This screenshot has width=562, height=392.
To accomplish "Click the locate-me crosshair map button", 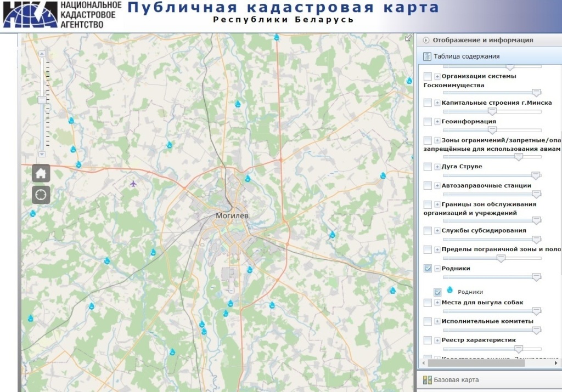I will pos(41,195).
